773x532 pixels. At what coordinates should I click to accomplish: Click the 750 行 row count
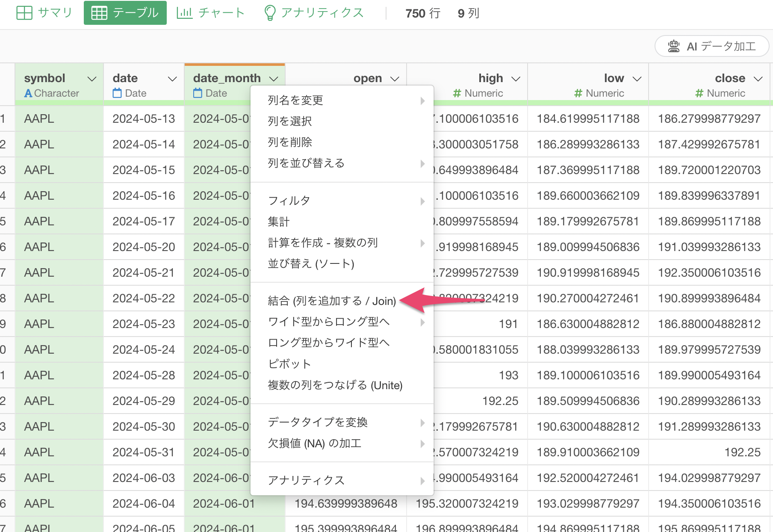pos(422,13)
